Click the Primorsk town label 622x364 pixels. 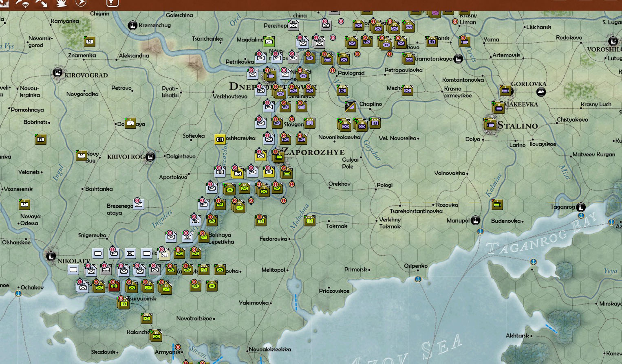(356, 270)
